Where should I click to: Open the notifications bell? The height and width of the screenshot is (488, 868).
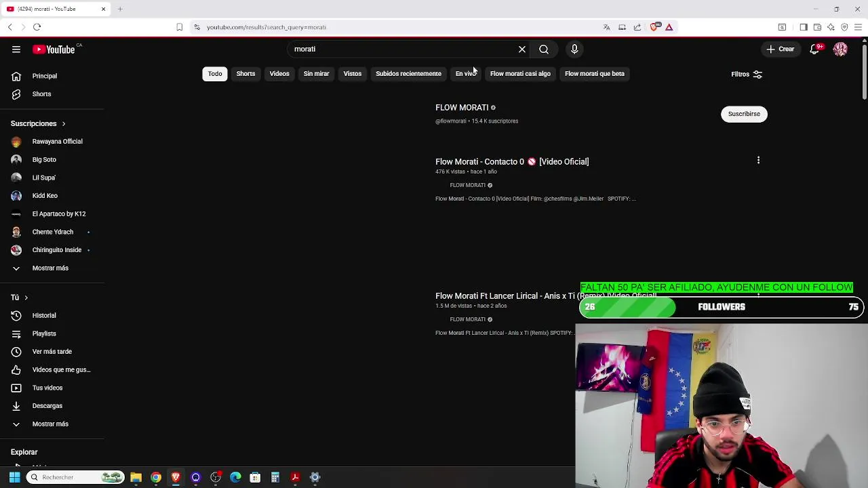point(815,49)
